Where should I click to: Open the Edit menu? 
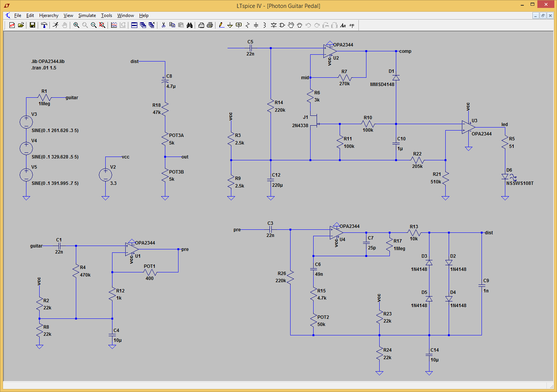[x=30, y=15]
